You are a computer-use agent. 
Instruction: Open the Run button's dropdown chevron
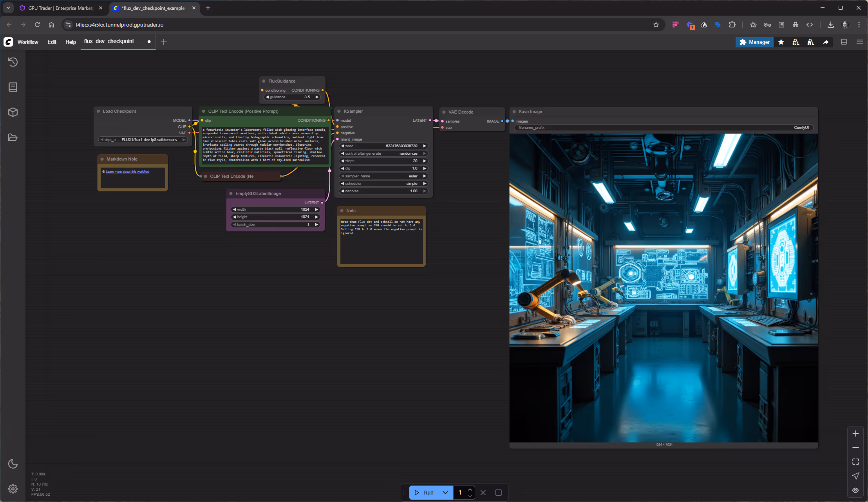445,492
